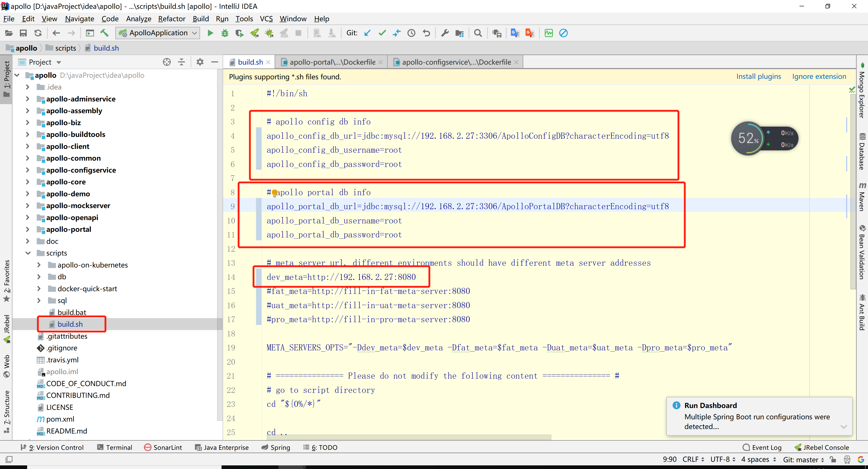Toggle the Select Opened File crosshair icon
This screenshot has height=469, width=868.
coord(167,62)
